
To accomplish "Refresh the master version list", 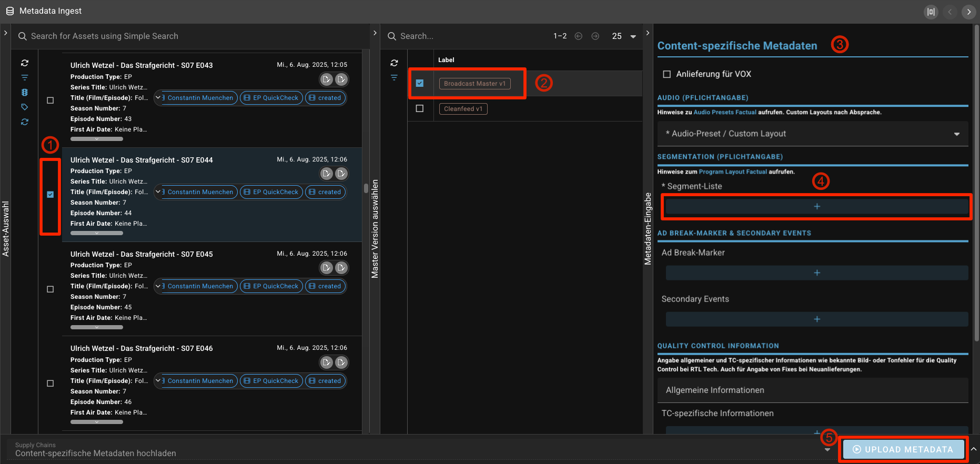I will pos(394,63).
